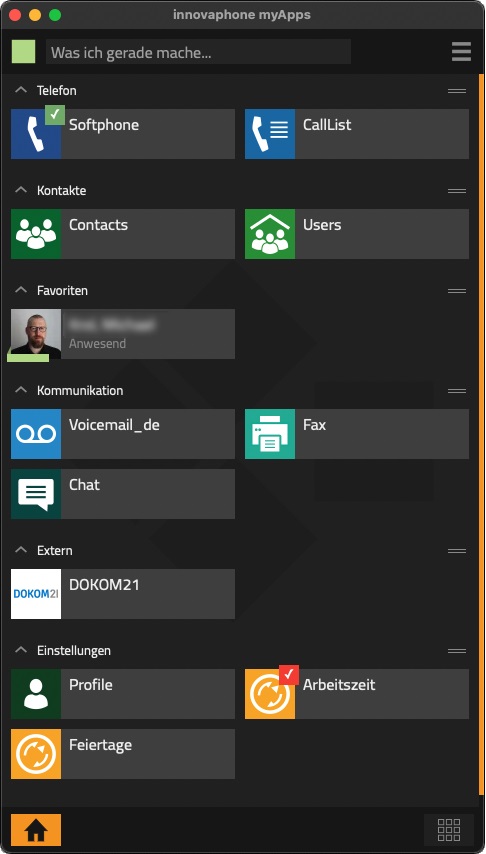Click the Einstellungen section heading
Screen dimensions: 486x854
(74, 651)
